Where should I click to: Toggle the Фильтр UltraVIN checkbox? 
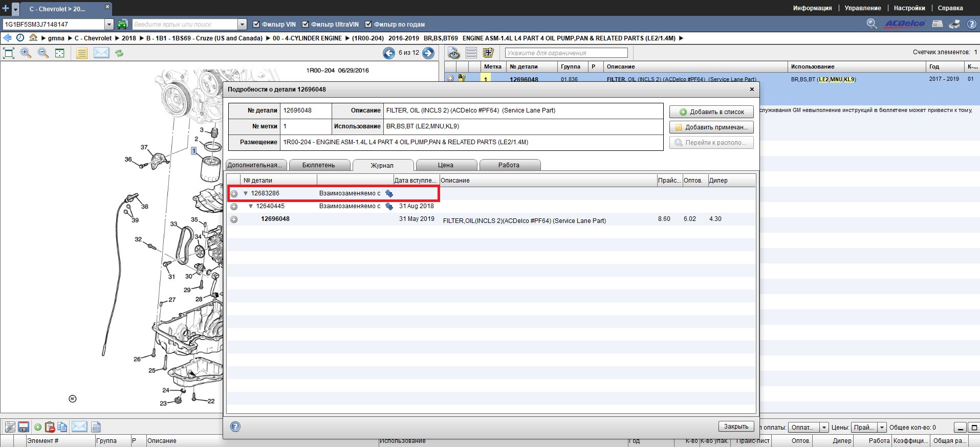tap(306, 24)
